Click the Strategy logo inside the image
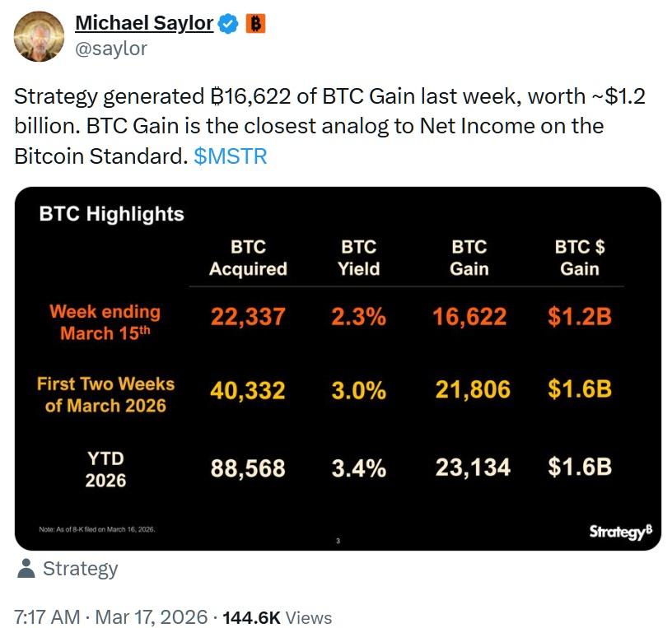The image size is (672, 628). pos(620,532)
